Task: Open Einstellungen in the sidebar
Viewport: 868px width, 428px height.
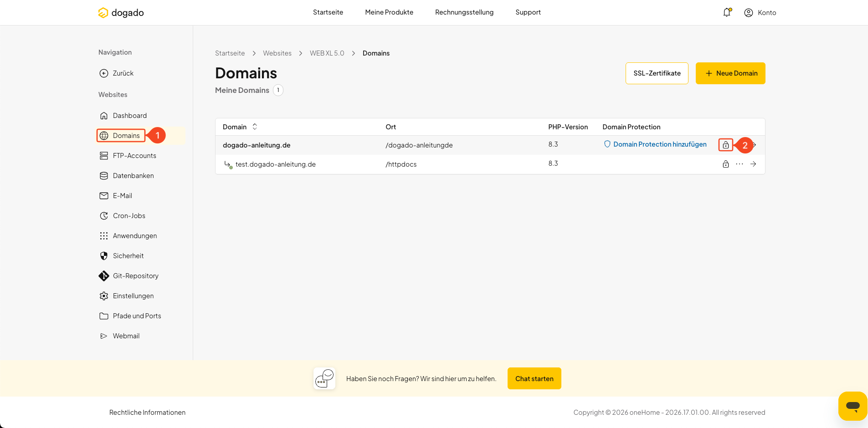Action: click(x=127, y=296)
